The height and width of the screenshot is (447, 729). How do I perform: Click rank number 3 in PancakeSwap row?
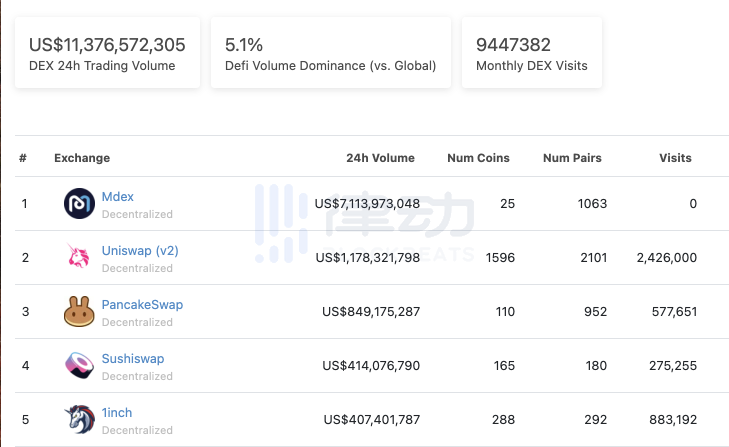click(x=25, y=311)
